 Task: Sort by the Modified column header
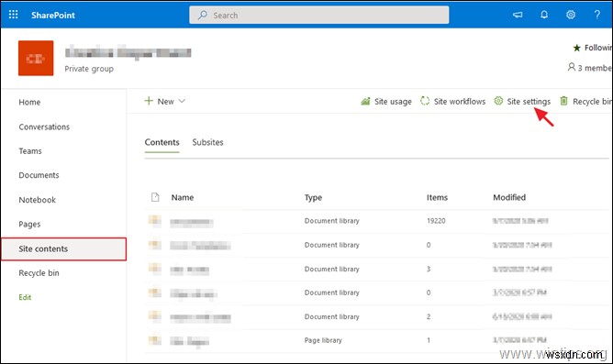coord(509,198)
